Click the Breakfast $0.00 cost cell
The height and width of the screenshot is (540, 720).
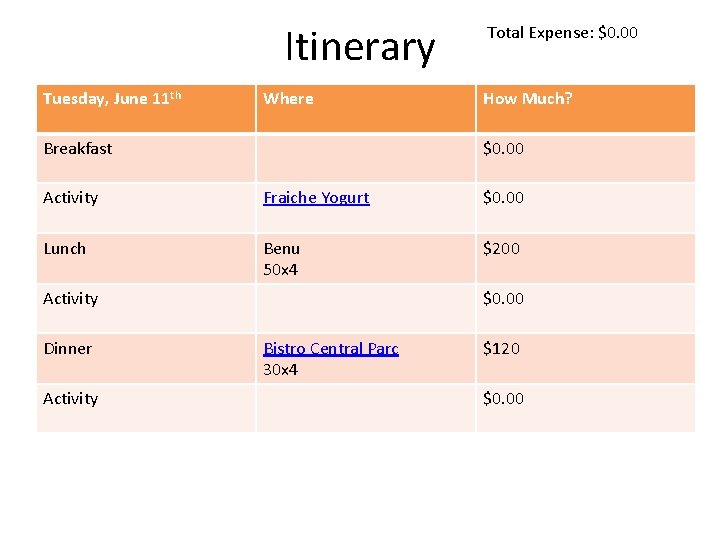503,148
